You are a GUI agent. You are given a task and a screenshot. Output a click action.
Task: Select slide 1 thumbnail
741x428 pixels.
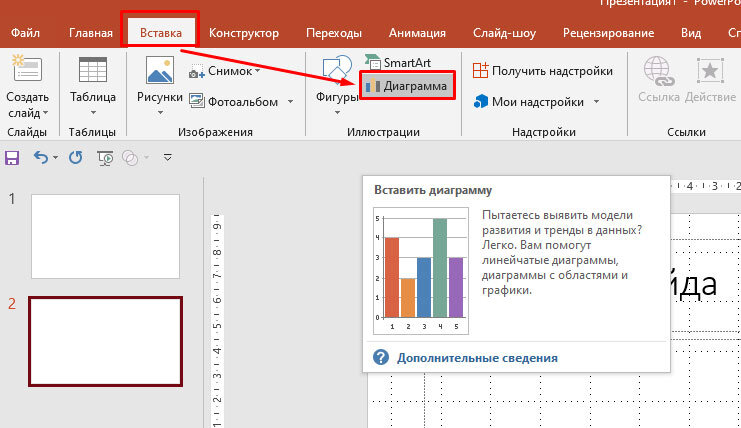(x=105, y=236)
